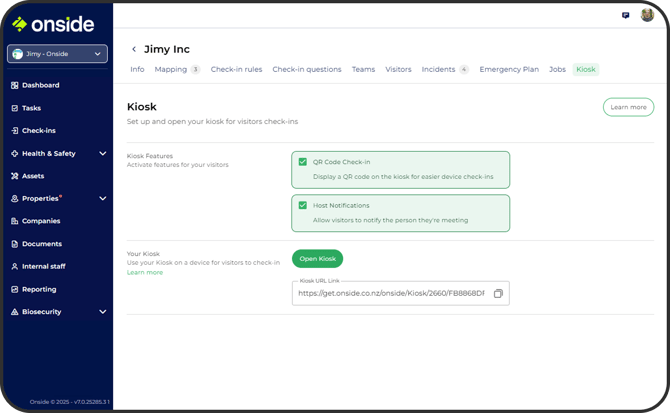This screenshot has height=413, width=670.
Task: Click the Dashboard icon in the sidebar
Action: (x=15, y=85)
